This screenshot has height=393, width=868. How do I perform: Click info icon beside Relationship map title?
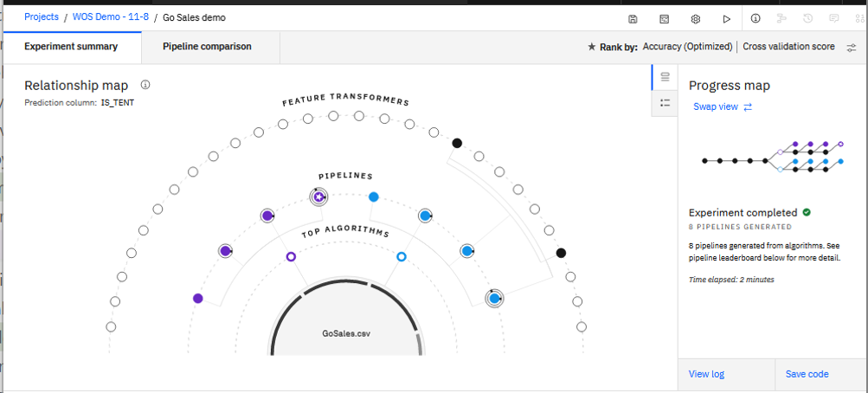coord(145,85)
